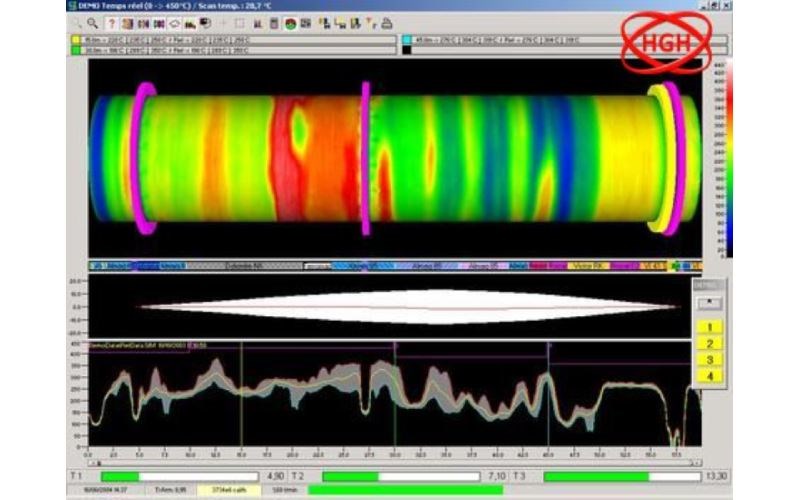Click the histogram chart toolbar icon
Viewport: 800px width, 500px height.
pos(258,22)
